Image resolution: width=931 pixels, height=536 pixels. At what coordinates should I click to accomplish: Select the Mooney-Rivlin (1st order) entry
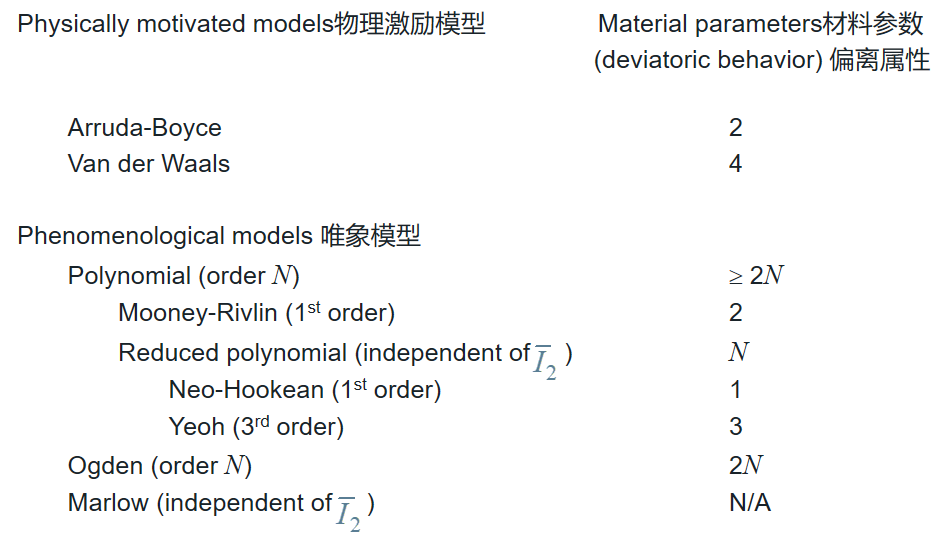click(x=256, y=312)
